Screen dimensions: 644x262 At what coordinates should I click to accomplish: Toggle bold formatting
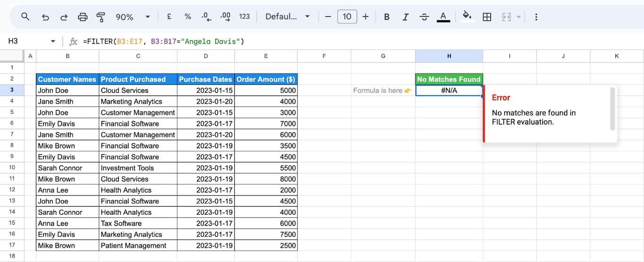click(387, 16)
